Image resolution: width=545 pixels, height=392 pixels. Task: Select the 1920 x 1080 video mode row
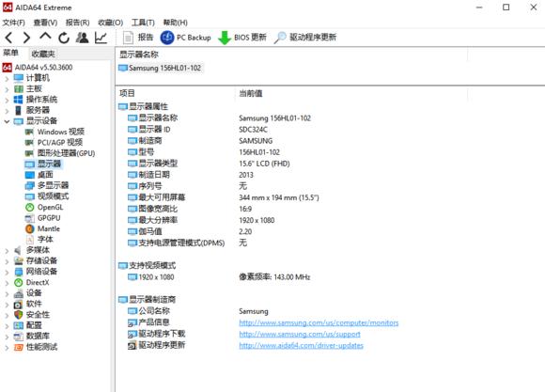[x=151, y=277]
